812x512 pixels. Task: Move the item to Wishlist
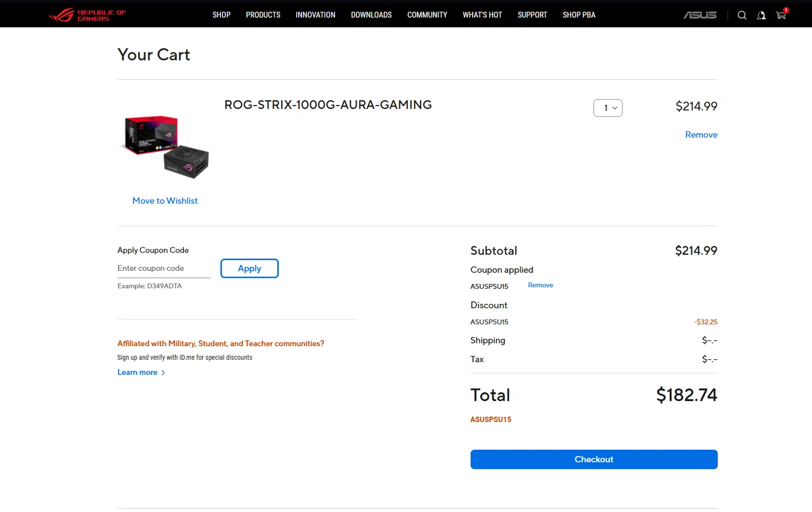(165, 201)
